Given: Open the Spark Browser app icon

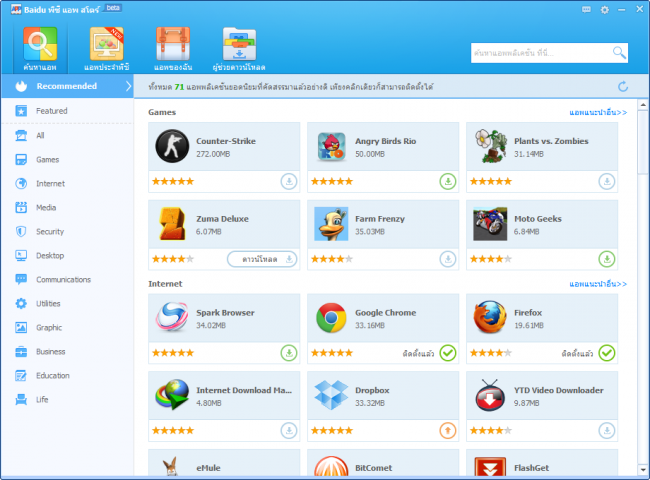Looking at the screenshot, I should pyautogui.click(x=172, y=318).
